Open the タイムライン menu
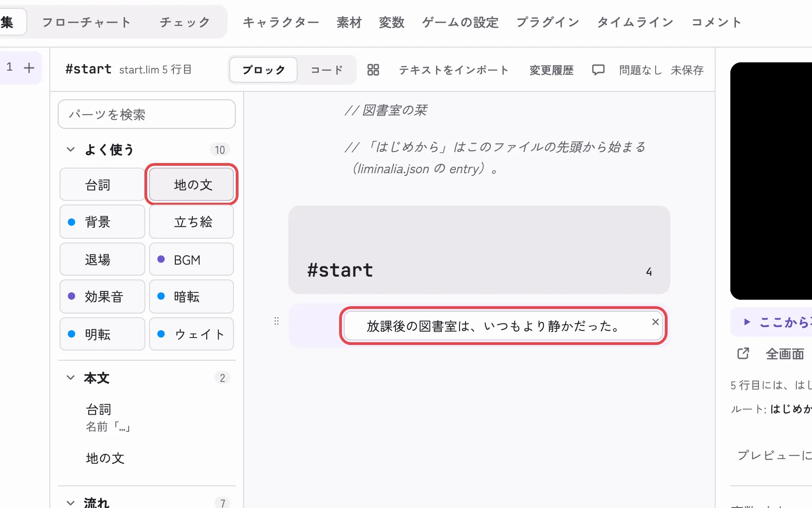 pyautogui.click(x=635, y=22)
